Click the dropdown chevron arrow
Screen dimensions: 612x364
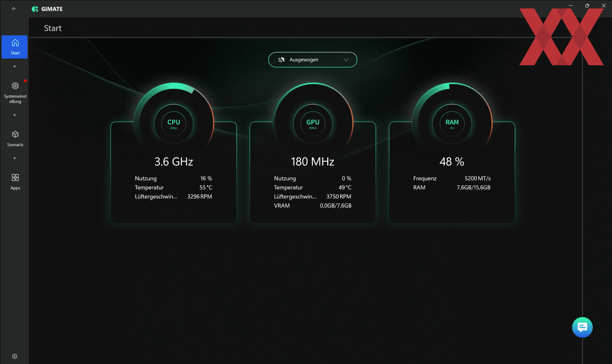pyautogui.click(x=346, y=60)
